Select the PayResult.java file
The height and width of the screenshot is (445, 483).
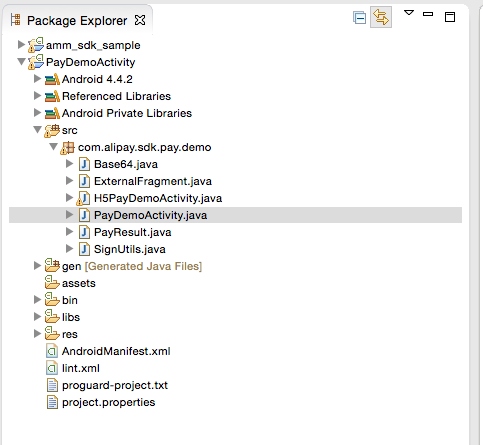(x=132, y=232)
